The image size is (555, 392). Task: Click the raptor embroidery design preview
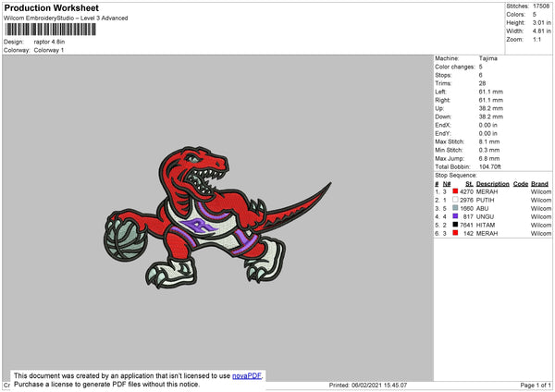[216, 218]
